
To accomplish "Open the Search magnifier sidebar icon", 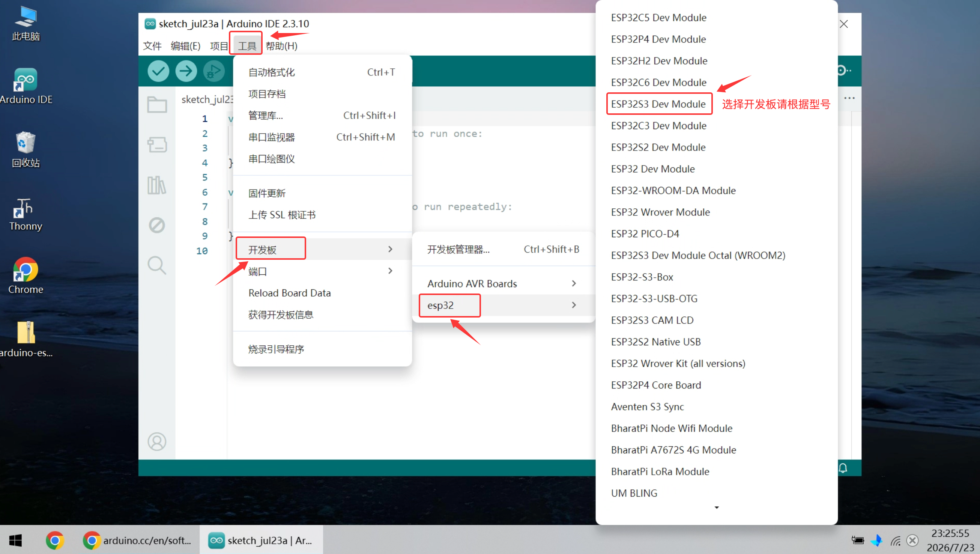I will [157, 265].
